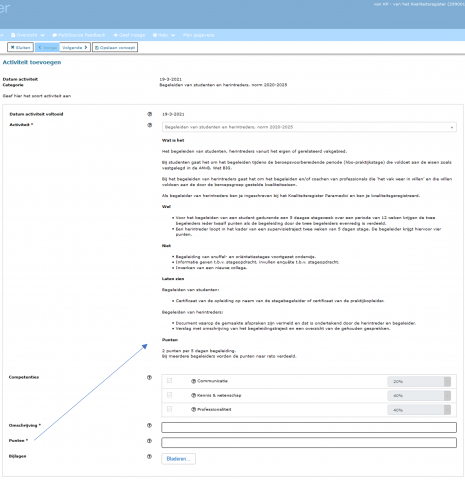Click the Punten input field
Image resolution: width=465 pixels, height=480 pixels.
pos(309,442)
